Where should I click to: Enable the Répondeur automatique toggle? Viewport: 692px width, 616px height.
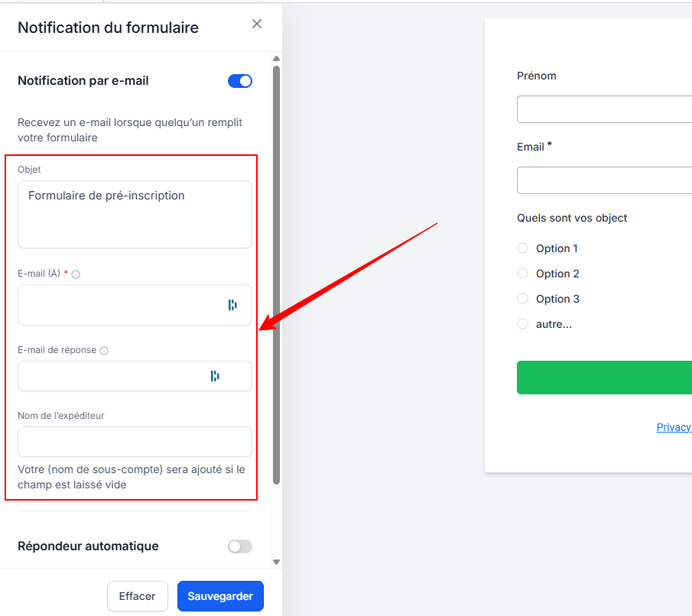coord(240,546)
